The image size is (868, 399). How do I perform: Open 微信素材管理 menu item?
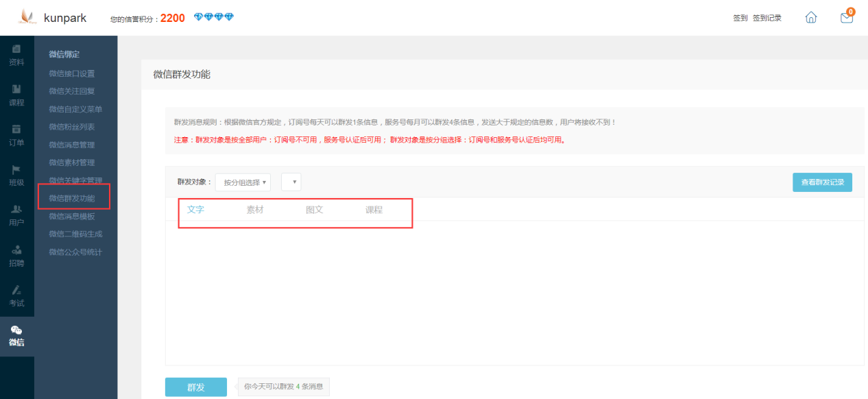[72, 162]
